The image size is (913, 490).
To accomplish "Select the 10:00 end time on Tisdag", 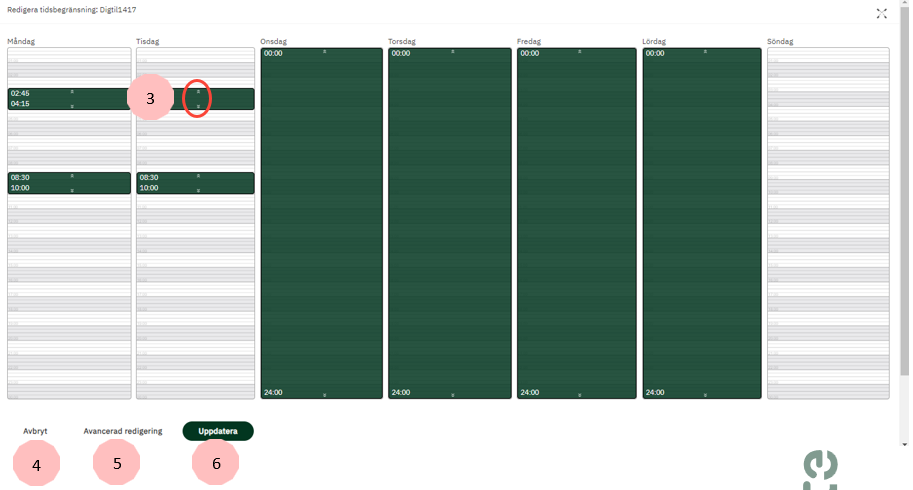I will click(148, 188).
